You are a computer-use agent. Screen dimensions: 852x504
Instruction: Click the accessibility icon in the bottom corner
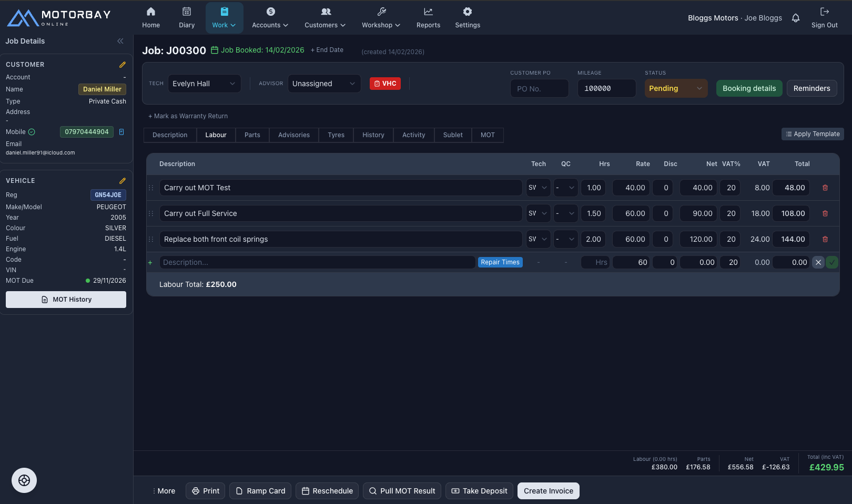(24, 480)
